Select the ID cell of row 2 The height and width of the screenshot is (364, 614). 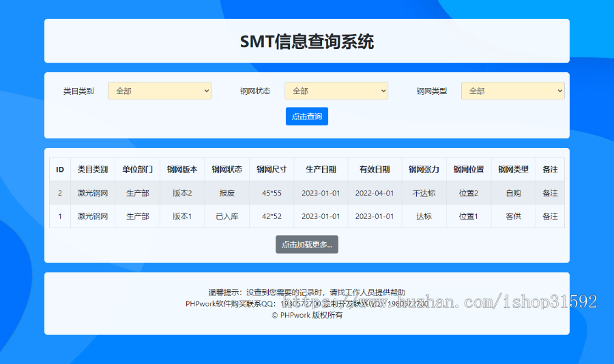coord(60,193)
